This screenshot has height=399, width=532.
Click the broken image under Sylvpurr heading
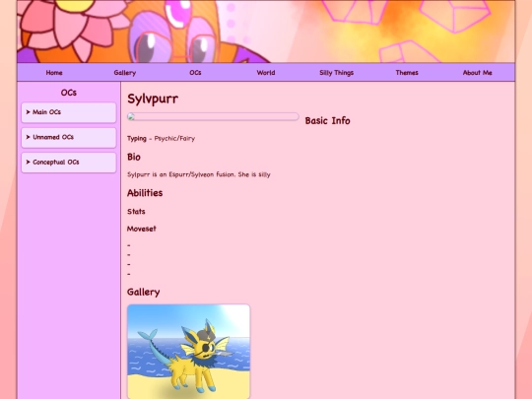click(213, 116)
